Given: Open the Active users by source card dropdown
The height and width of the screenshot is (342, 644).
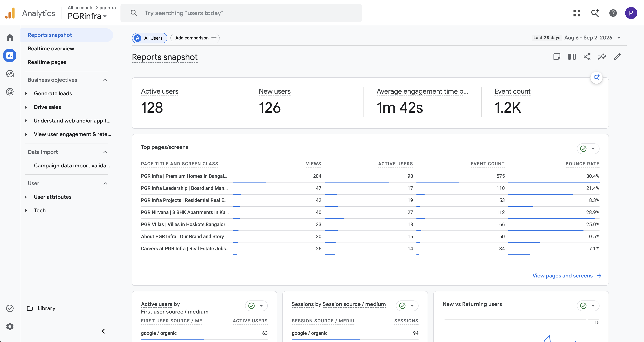Looking at the screenshot, I should 256,306.
